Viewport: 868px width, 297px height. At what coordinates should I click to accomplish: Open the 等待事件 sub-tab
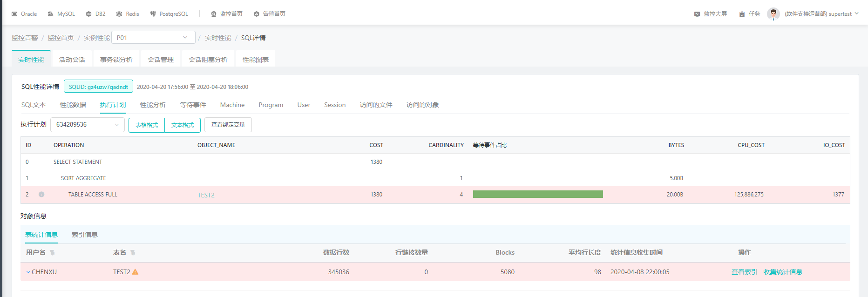point(193,105)
